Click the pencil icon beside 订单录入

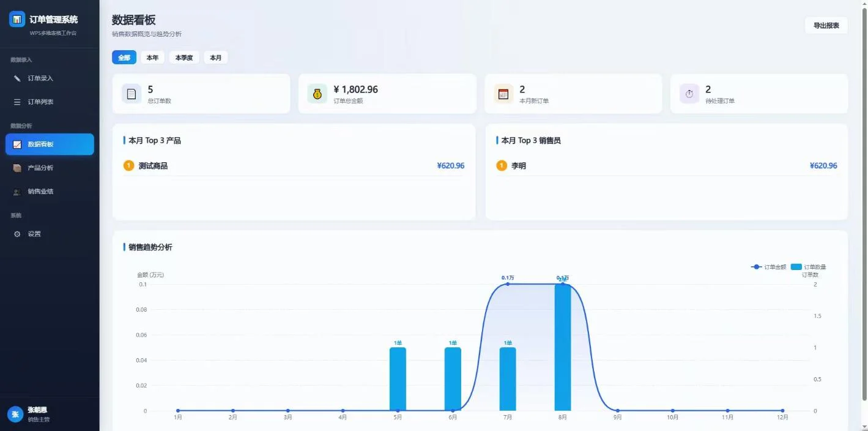click(x=17, y=78)
